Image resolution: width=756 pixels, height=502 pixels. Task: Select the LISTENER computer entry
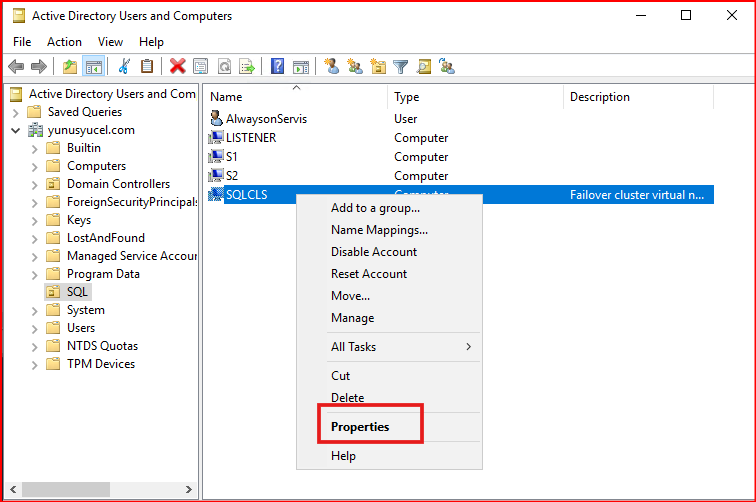pyautogui.click(x=251, y=138)
